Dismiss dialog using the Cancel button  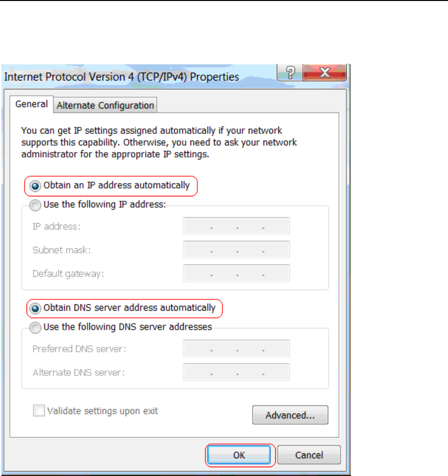(x=309, y=455)
